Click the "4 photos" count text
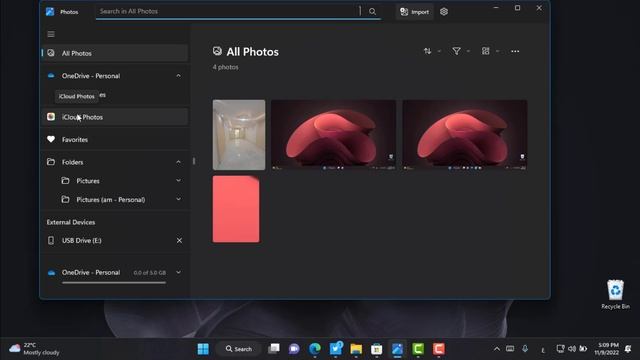 [x=225, y=67]
